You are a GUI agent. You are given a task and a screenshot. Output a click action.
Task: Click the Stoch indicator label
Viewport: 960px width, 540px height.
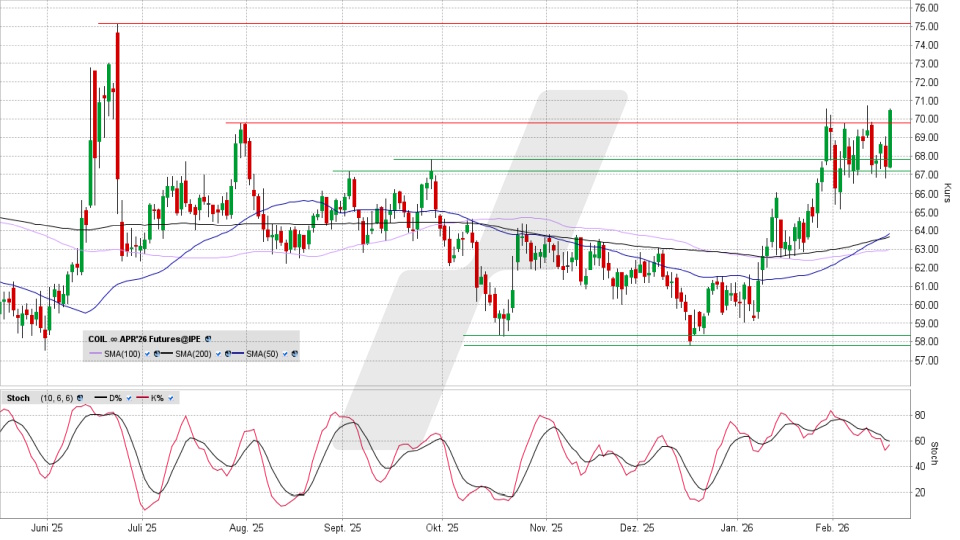coord(18,398)
